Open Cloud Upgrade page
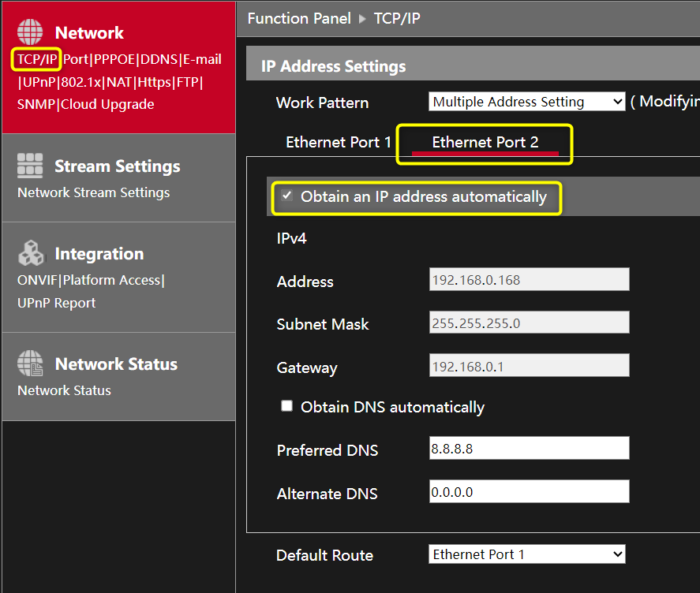The width and height of the screenshot is (700, 593). [107, 104]
